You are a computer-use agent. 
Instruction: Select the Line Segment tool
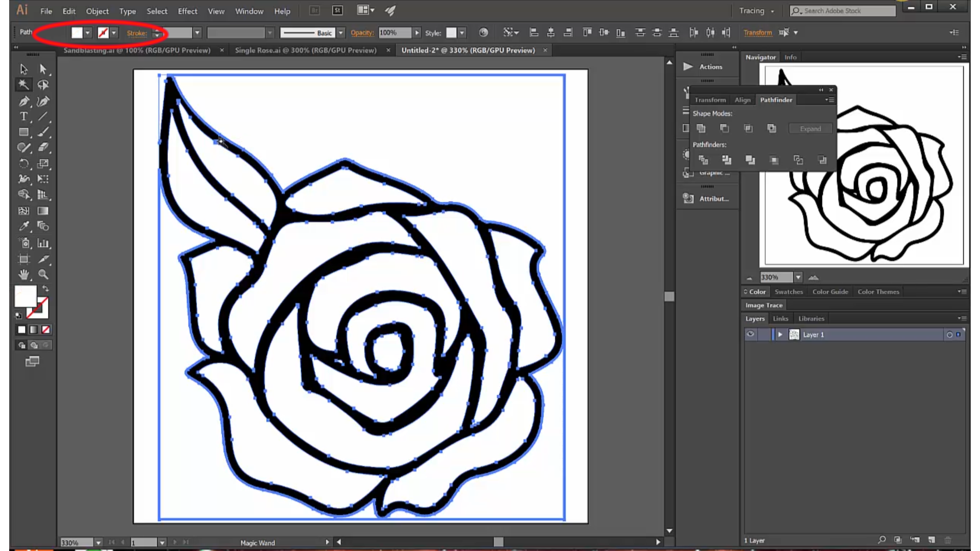pyautogui.click(x=43, y=116)
